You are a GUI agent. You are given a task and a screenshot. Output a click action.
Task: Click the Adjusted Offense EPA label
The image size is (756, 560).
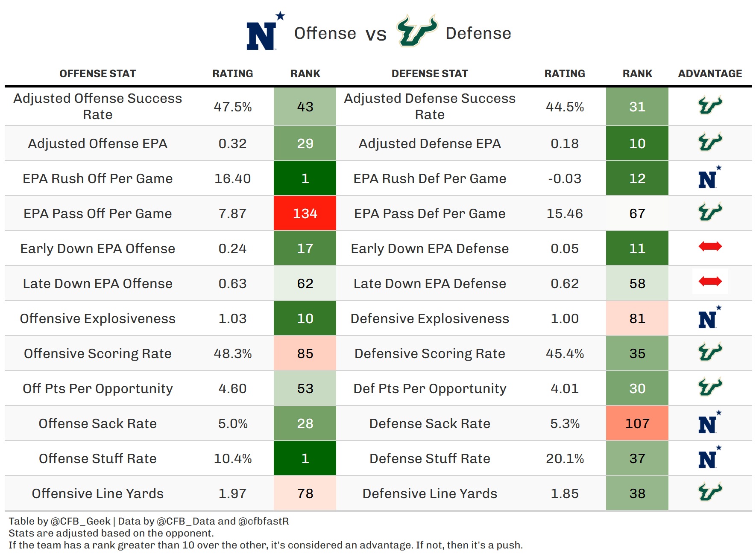click(x=97, y=144)
